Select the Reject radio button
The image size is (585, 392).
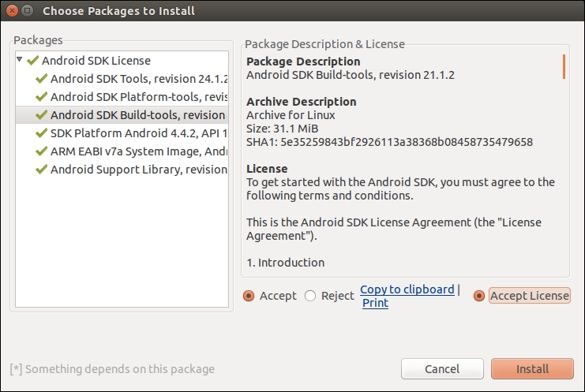(x=310, y=296)
